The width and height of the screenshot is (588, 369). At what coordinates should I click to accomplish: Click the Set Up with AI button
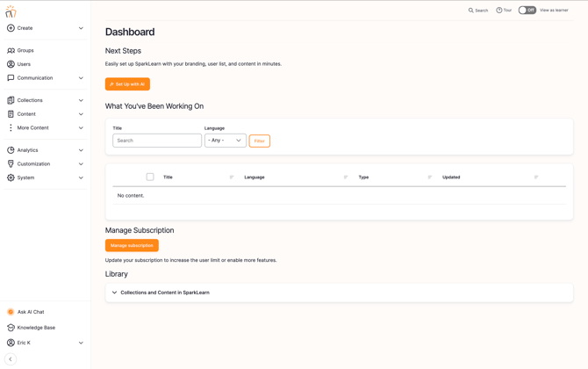pyautogui.click(x=127, y=84)
